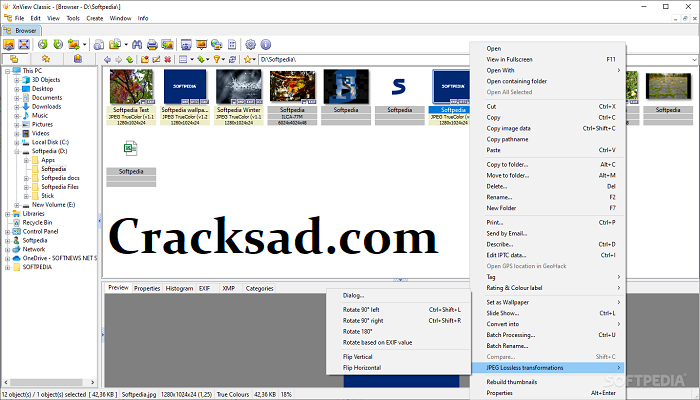Image resolution: width=700 pixels, height=400 pixels.
Task: Click the Screen capture toolbar icon
Action: [x=186, y=44]
